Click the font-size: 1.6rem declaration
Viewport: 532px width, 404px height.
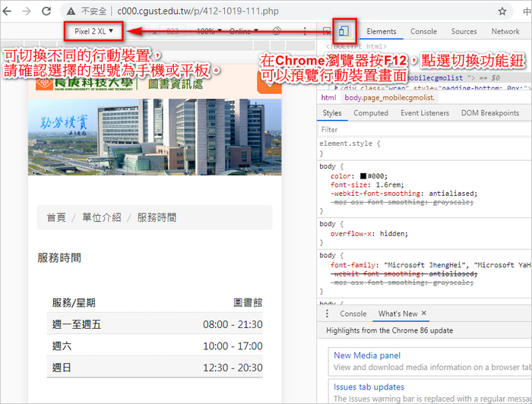click(367, 185)
